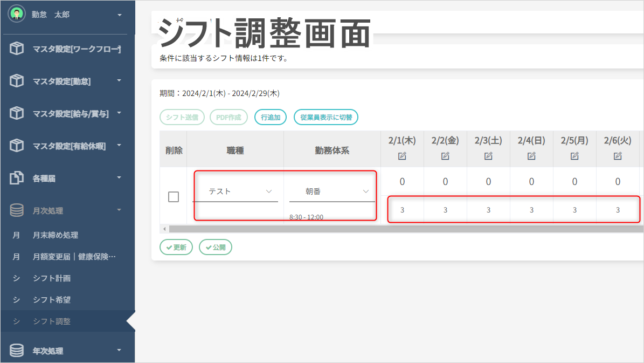The image size is (644, 363).
Task: Select シフト希望 from the sidebar
Action: coord(52,300)
